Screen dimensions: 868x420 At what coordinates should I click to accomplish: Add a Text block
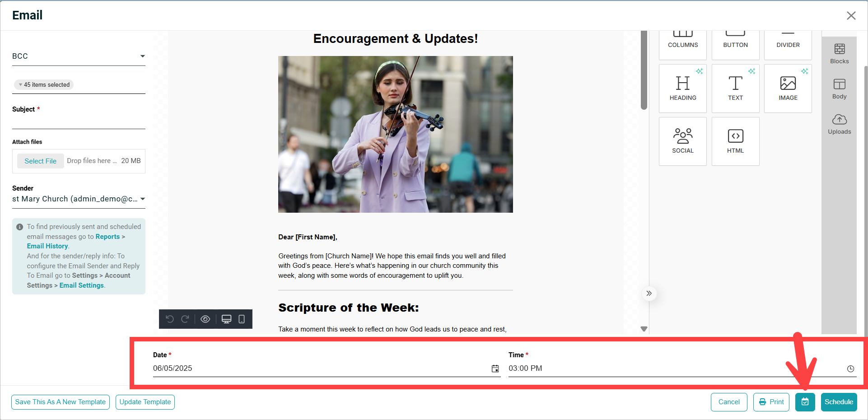[735, 89]
